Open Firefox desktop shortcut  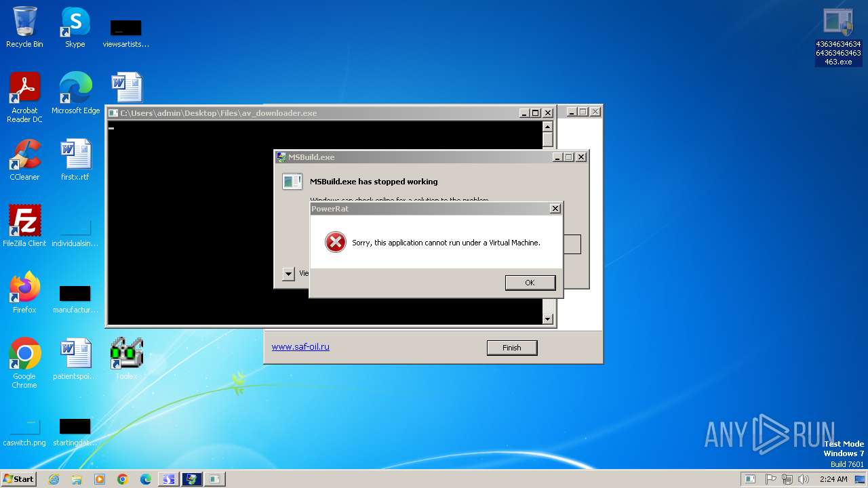[x=24, y=292]
